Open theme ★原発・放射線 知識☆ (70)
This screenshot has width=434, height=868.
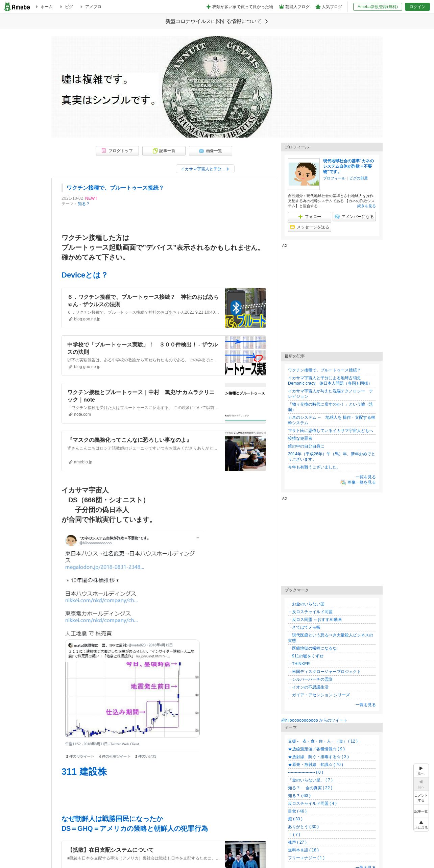tap(316, 765)
